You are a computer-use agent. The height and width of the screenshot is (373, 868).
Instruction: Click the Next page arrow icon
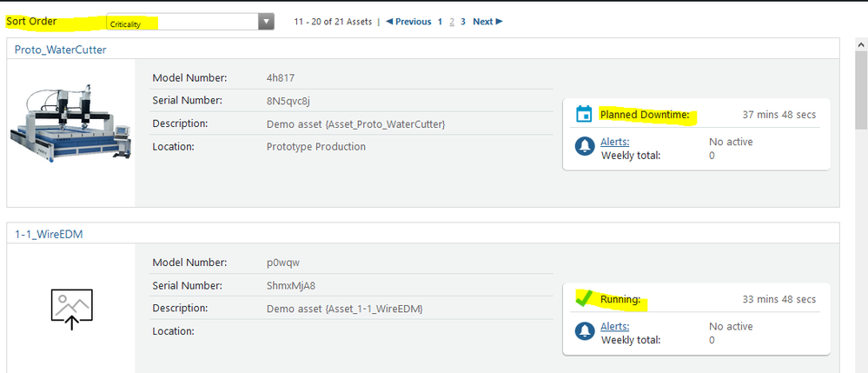pos(500,22)
